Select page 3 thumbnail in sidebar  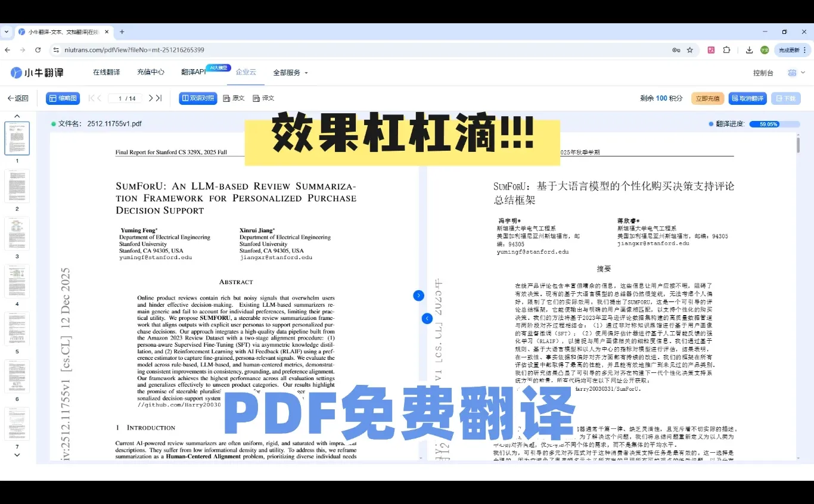[17, 234]
